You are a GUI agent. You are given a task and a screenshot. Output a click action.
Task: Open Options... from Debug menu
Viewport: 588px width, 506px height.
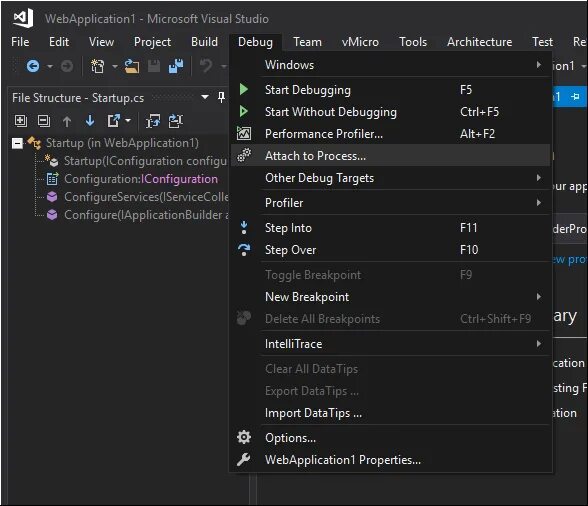[390, 438]
